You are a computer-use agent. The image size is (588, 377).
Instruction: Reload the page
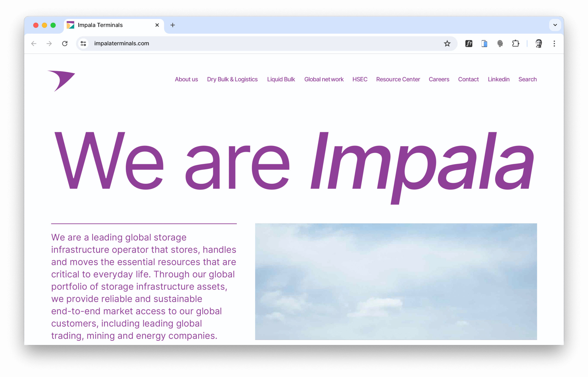click(65, 44)
